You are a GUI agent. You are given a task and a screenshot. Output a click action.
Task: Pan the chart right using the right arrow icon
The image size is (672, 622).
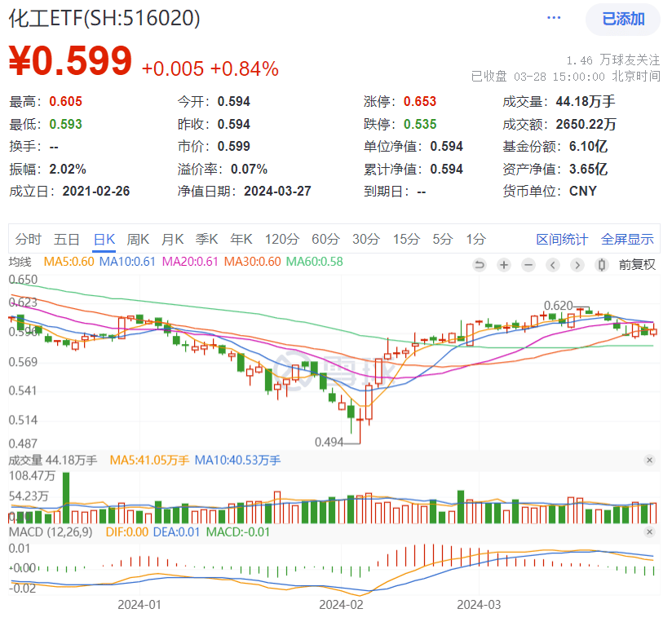[x=577, y=265]
